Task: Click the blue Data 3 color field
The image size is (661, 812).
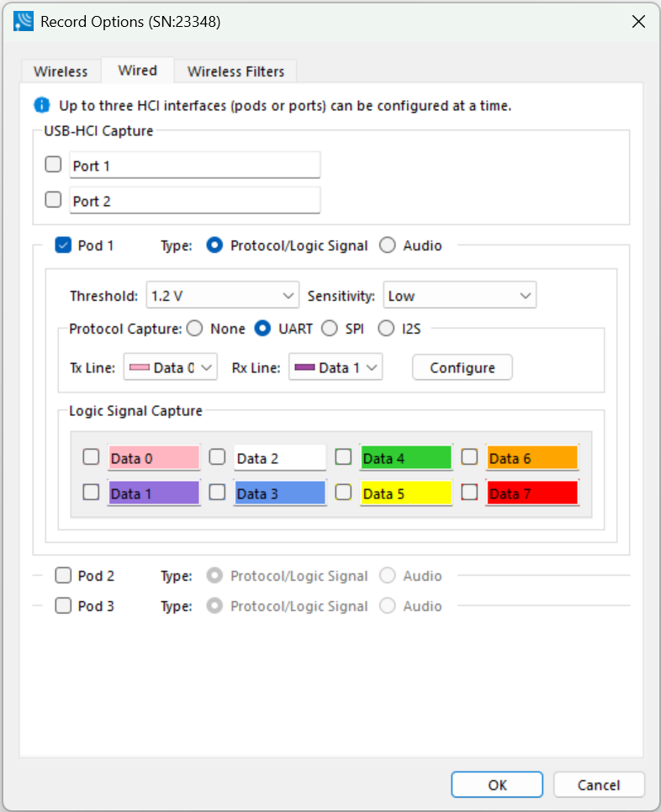Action: pyautogui.click(x=280, y=493)
